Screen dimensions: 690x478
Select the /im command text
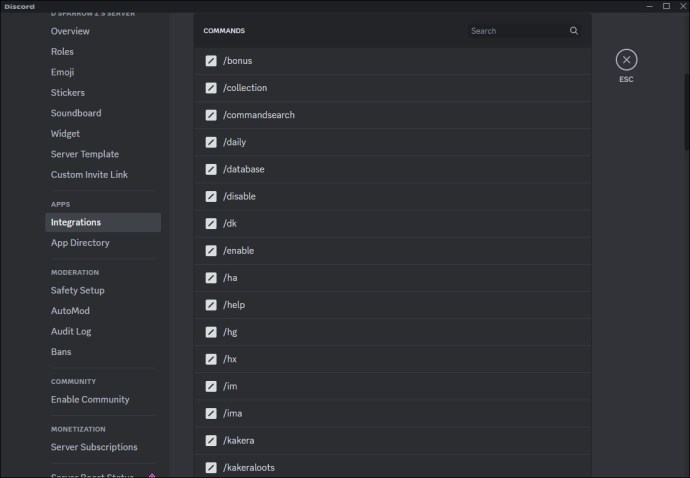click(230, 386)
